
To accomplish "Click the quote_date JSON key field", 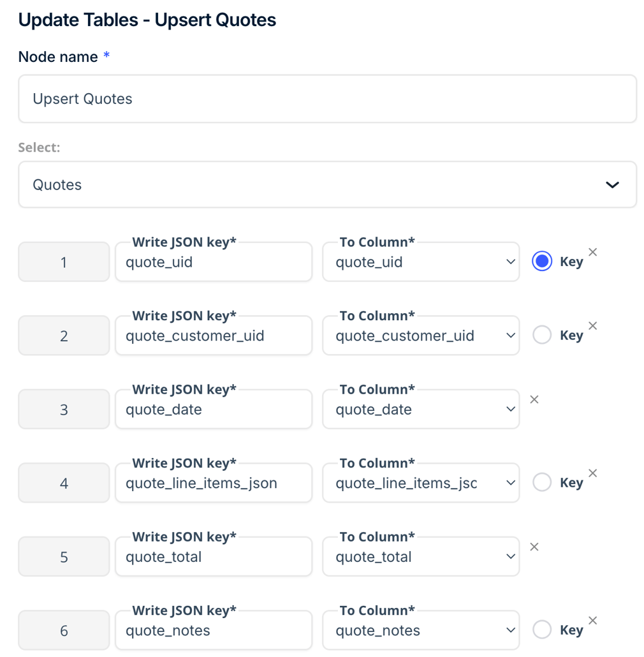I will (213, 409).
